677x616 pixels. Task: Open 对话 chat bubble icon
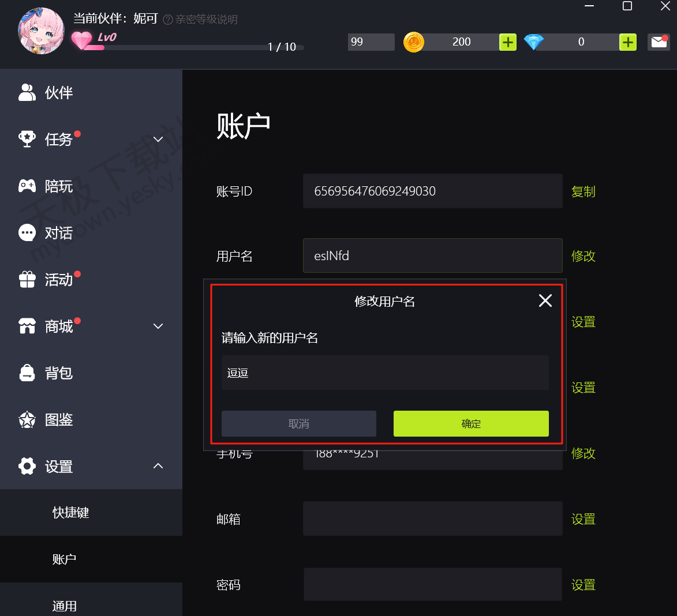point(27,232)
